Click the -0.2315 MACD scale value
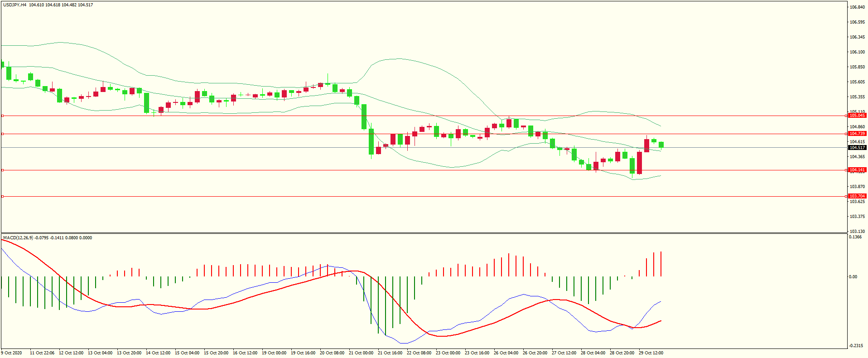The height and width of the screenshot is (358, 868). click(x=856, y=346)
